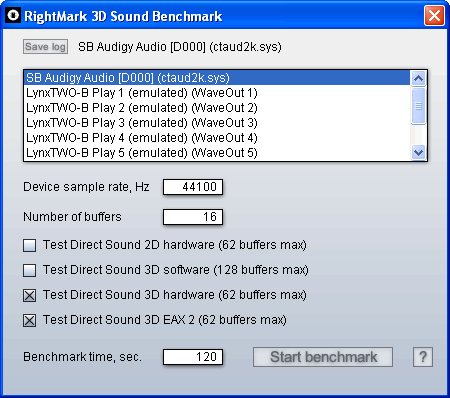Select LynxTWO-B Play 2 (WaveOut 2) device

(217, 108)
